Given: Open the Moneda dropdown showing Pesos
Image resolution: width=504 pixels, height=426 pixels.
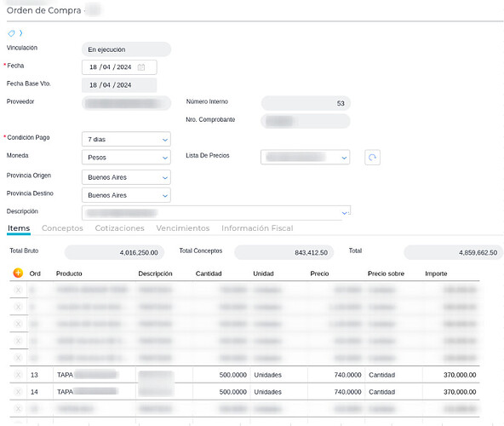Looking at the screenshot, I should pyautogui.click(x=126, y=158).
